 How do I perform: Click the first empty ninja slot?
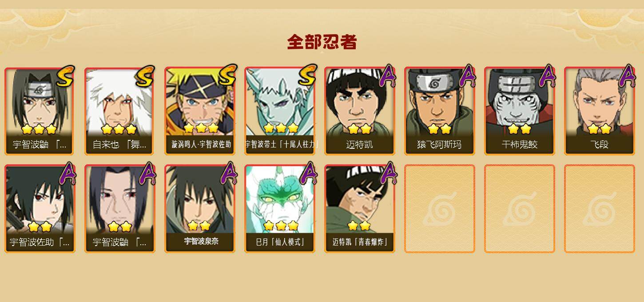pos(440,209)
